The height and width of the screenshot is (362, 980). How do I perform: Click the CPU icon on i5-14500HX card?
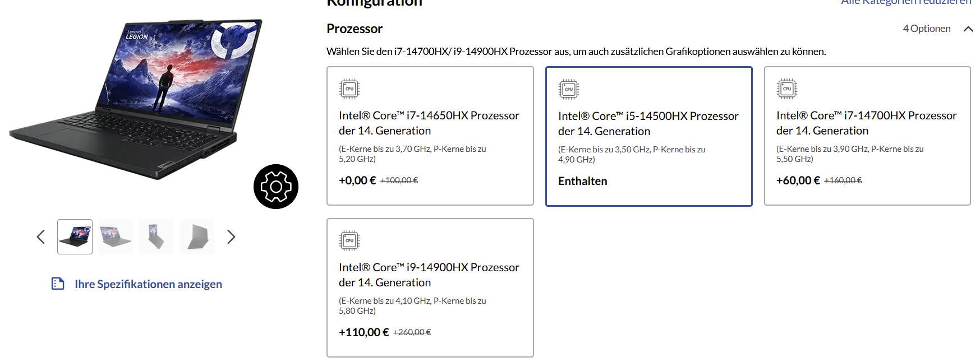click(x=568, y=90)
